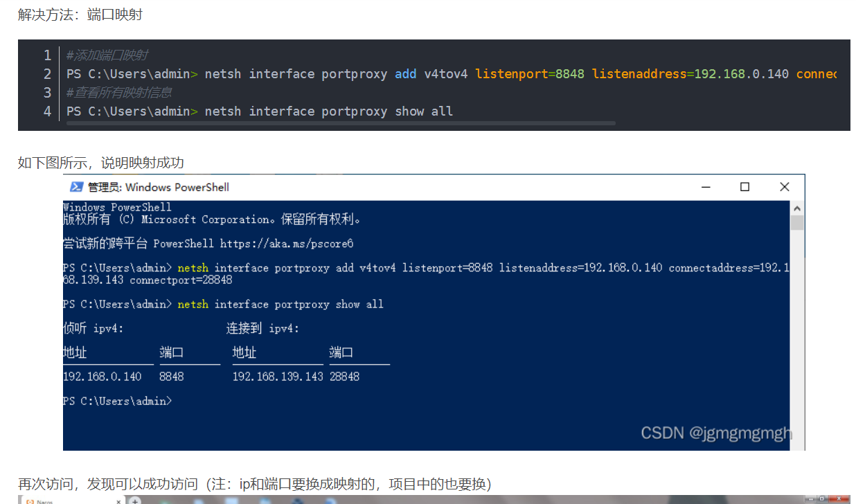856x504 pixels.
Task: Click line number 1 in the code block
Action: tap(47, 55)
